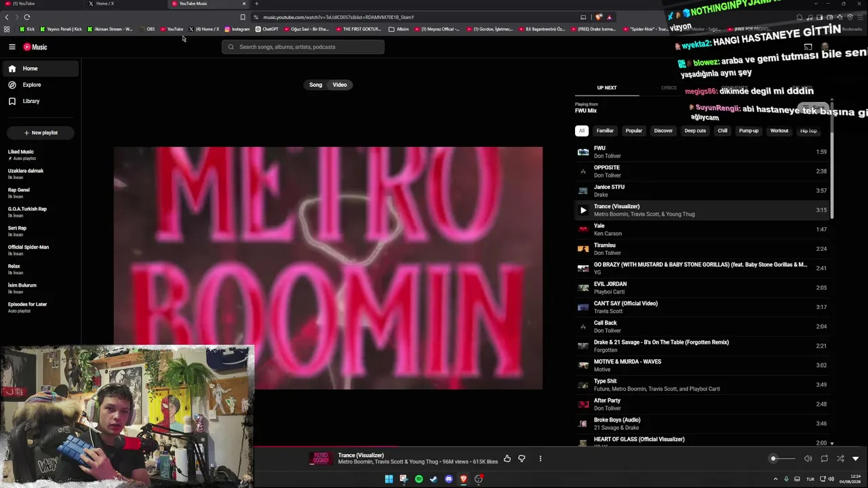Filter queue by Familiar
Viewport: 868px width, 488px height.
(x=605, y=131)
